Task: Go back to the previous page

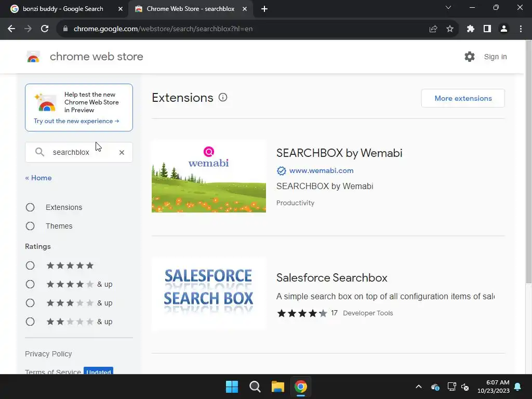Action: pos(11,29)
